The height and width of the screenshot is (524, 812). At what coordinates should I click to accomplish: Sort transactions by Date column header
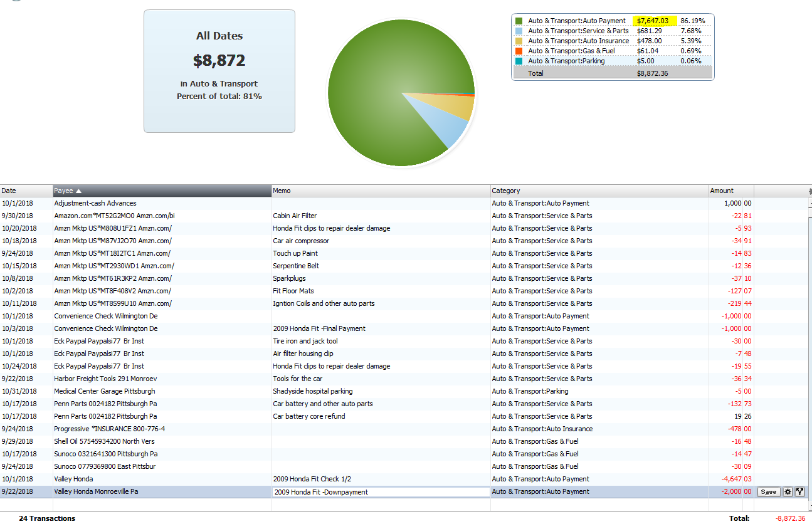(x=26, y=191)
